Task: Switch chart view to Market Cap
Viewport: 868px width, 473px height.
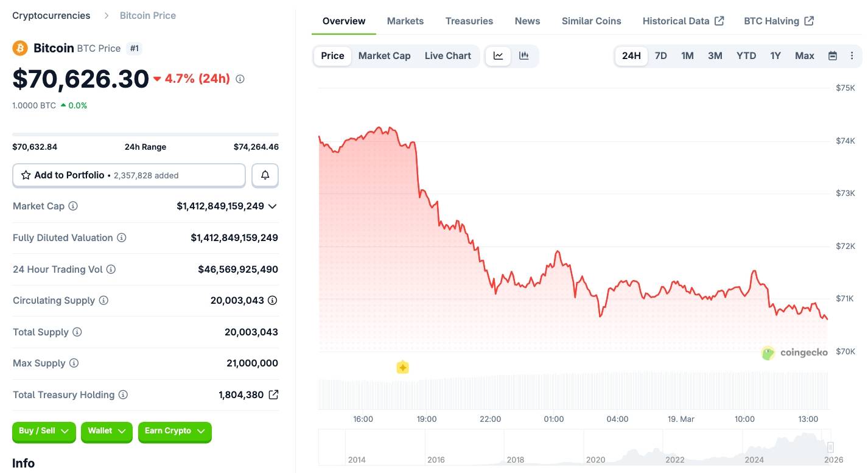Action: [384, 55]
